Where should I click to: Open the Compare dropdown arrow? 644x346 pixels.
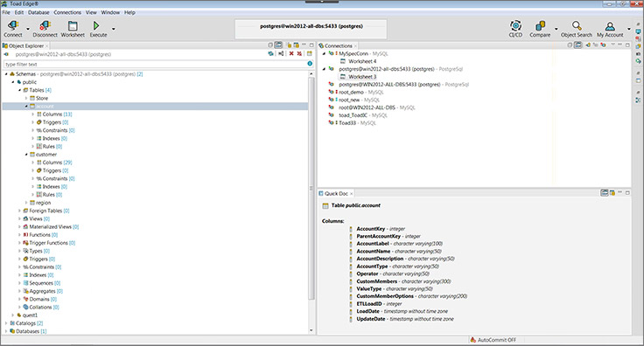click(556, 29)
